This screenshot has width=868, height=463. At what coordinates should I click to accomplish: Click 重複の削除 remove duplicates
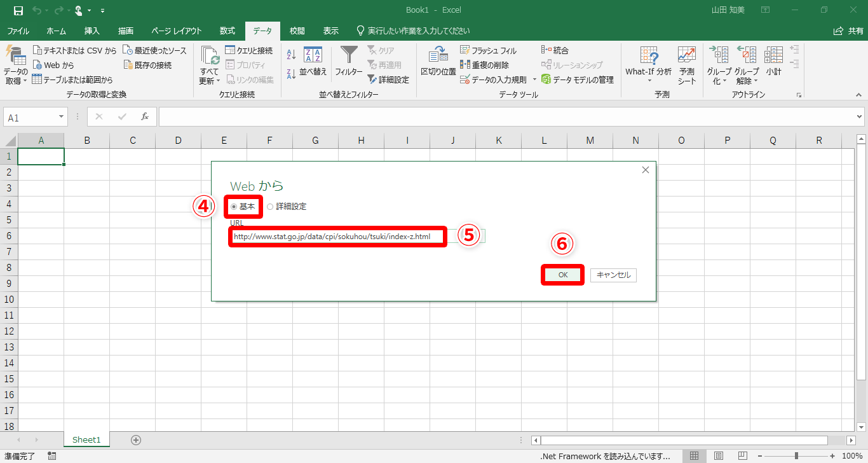click(484, 65)
